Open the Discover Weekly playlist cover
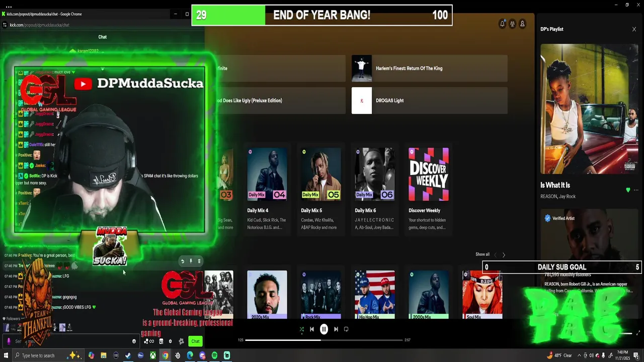 coord(429,174)
